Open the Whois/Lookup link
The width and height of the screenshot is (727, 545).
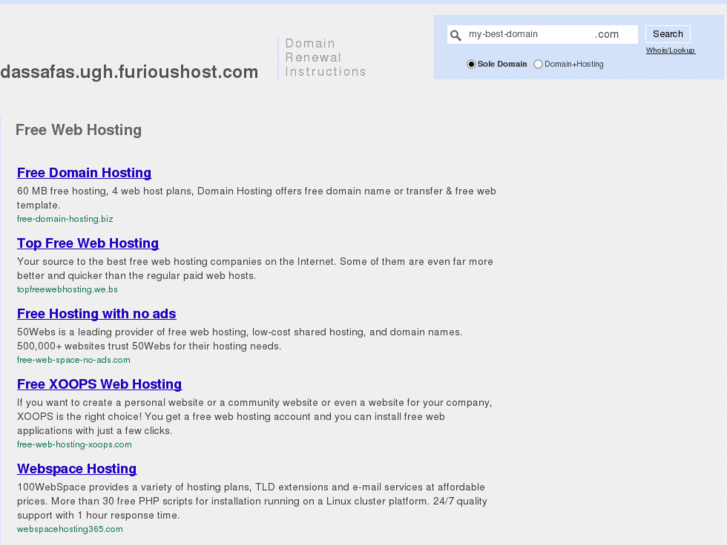[670, 50]
